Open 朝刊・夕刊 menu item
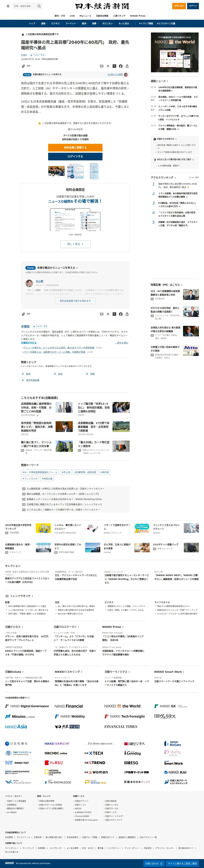 pyautogui.click(x=60, y=16)
